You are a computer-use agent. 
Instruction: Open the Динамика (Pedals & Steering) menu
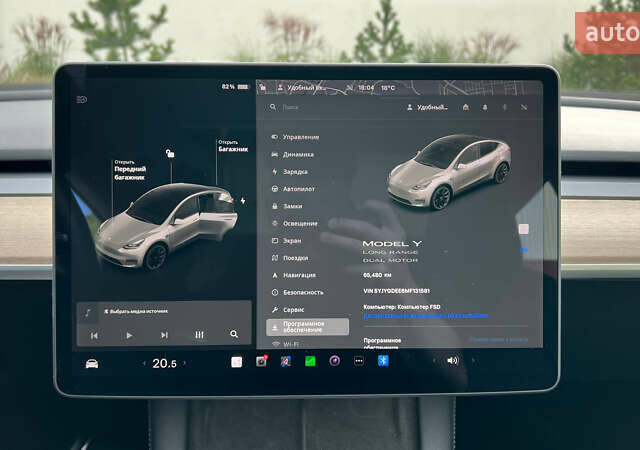coord(293,154)
